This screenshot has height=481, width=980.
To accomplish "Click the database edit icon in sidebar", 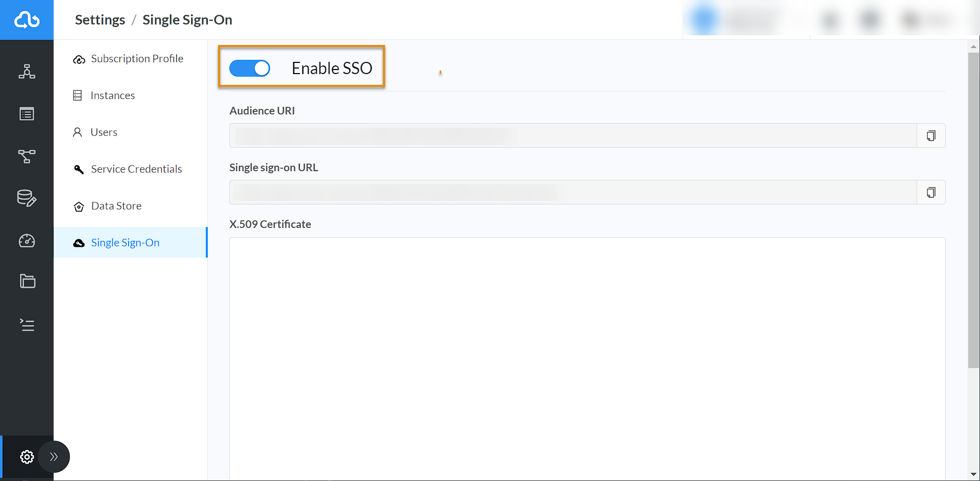I will click(x=27, y=198).
